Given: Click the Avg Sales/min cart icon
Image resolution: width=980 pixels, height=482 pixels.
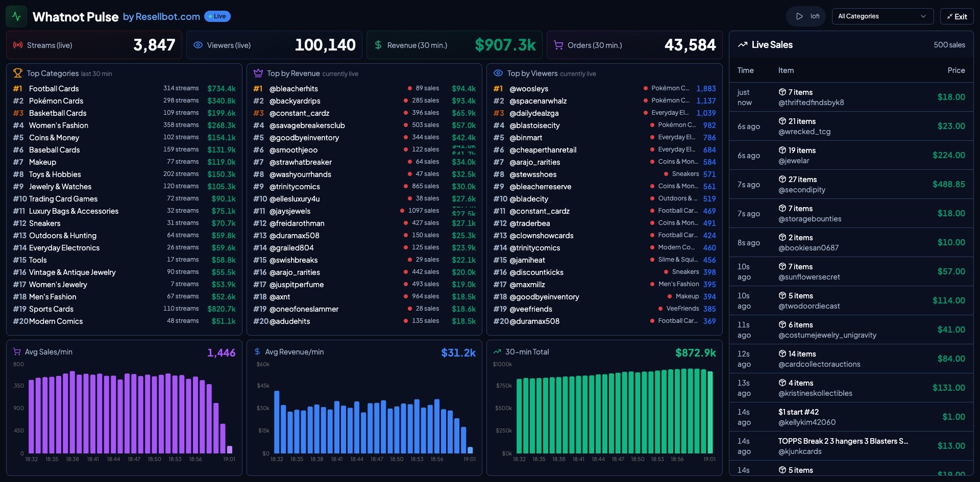Looking at the screenshot, I should [17, 351].
